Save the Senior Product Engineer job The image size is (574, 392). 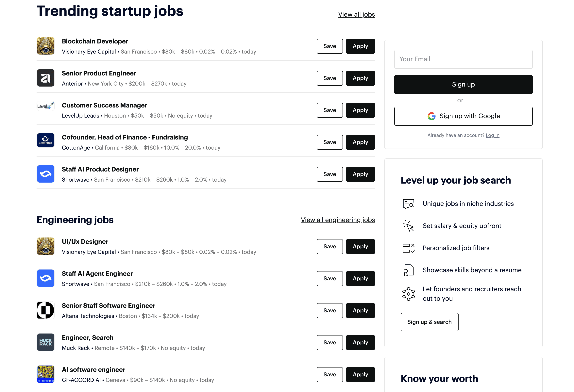click(x=329, y=78)
